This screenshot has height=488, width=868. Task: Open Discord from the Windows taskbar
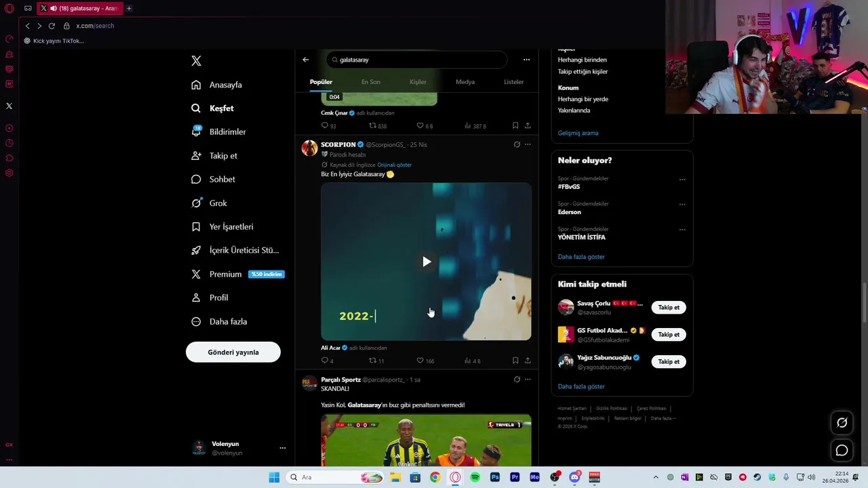click(x=574, y=477)
